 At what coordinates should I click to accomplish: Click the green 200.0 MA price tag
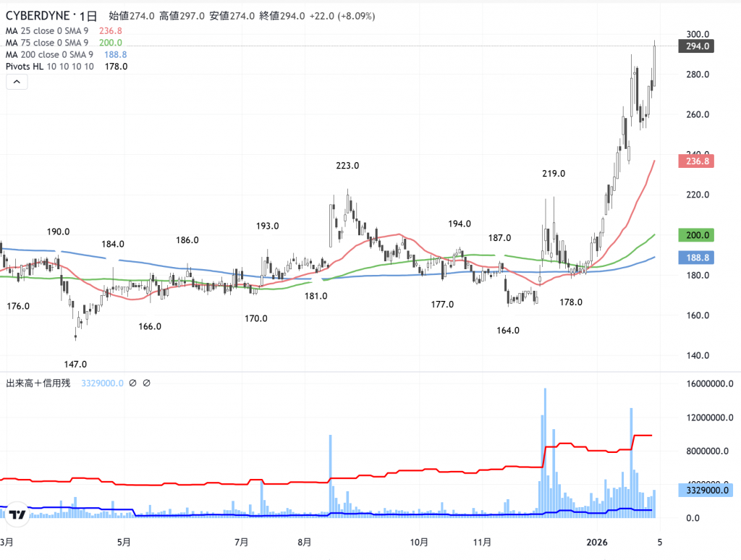click(x=697, y=235)
